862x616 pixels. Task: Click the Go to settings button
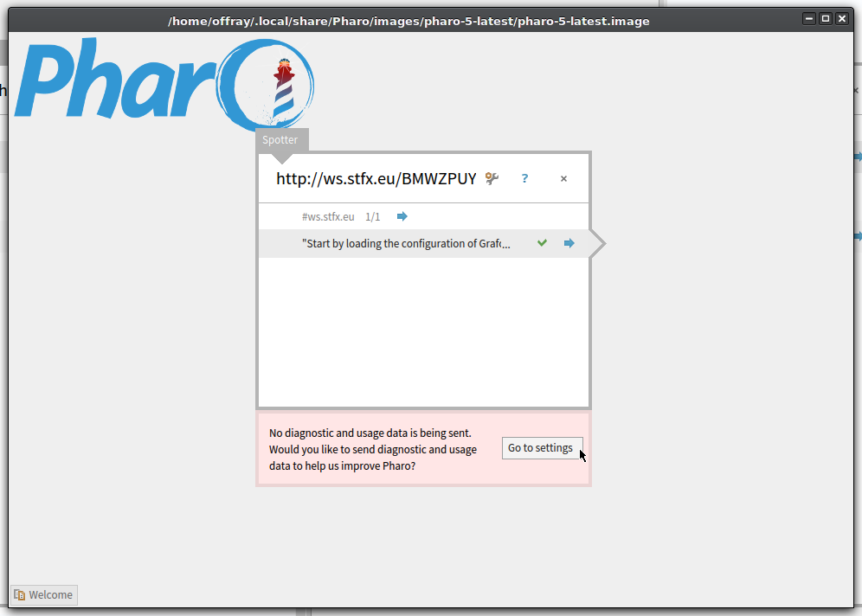[x=542, y=448]
